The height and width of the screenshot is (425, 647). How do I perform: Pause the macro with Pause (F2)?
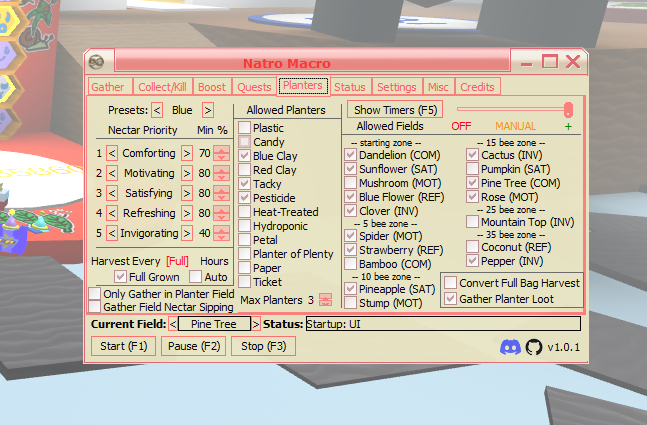coord(194,346)
